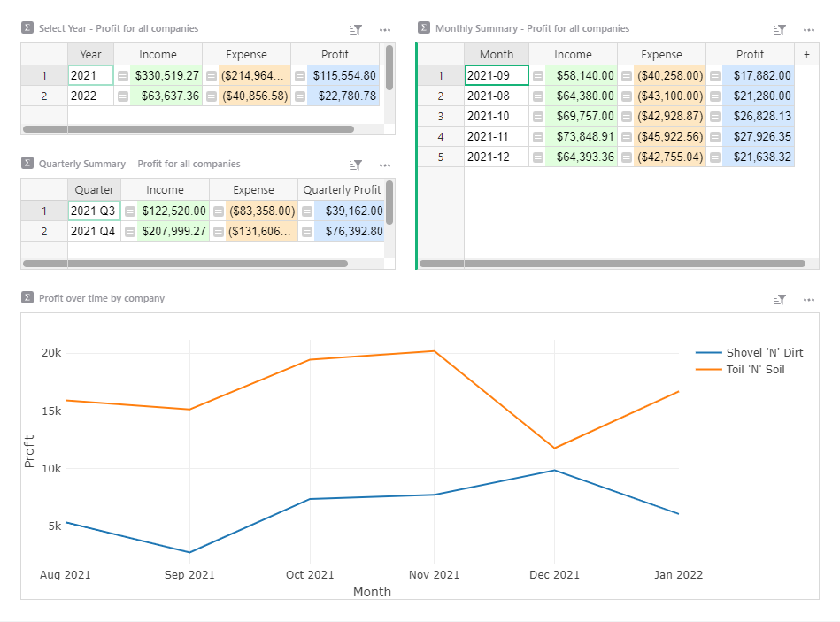
Task: Select the 2021-11 month cell
Action: click(496, 139)
